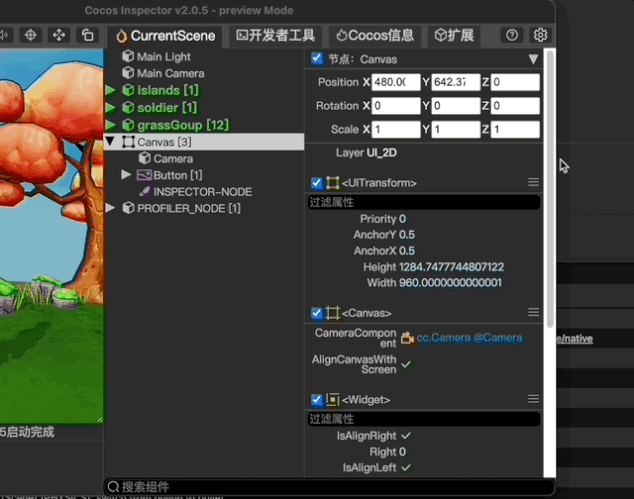Click the child Camera cube icon
Screen dimensions: 634x499
[144, 158]
